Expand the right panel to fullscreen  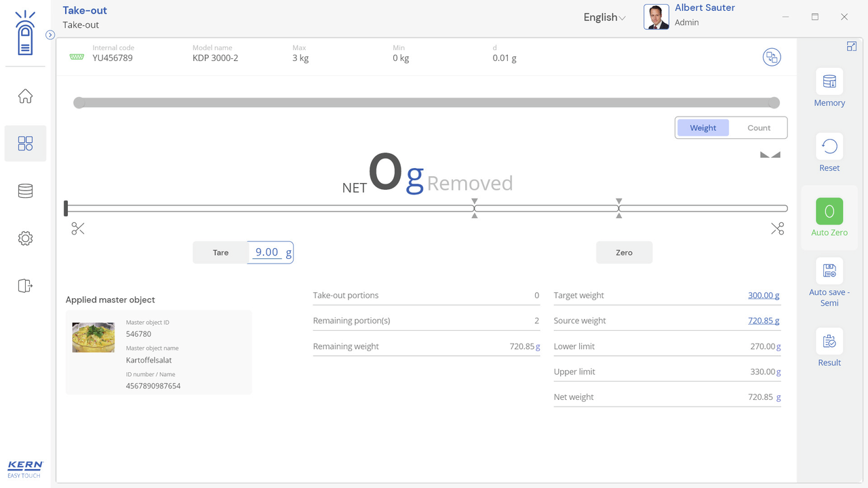[x=851, y=46]
